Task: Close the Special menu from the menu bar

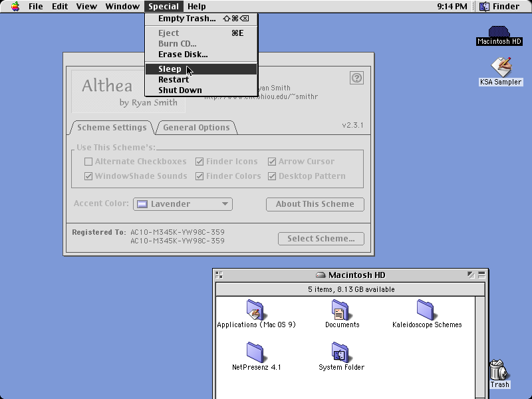Action: [x=164, y=7]
